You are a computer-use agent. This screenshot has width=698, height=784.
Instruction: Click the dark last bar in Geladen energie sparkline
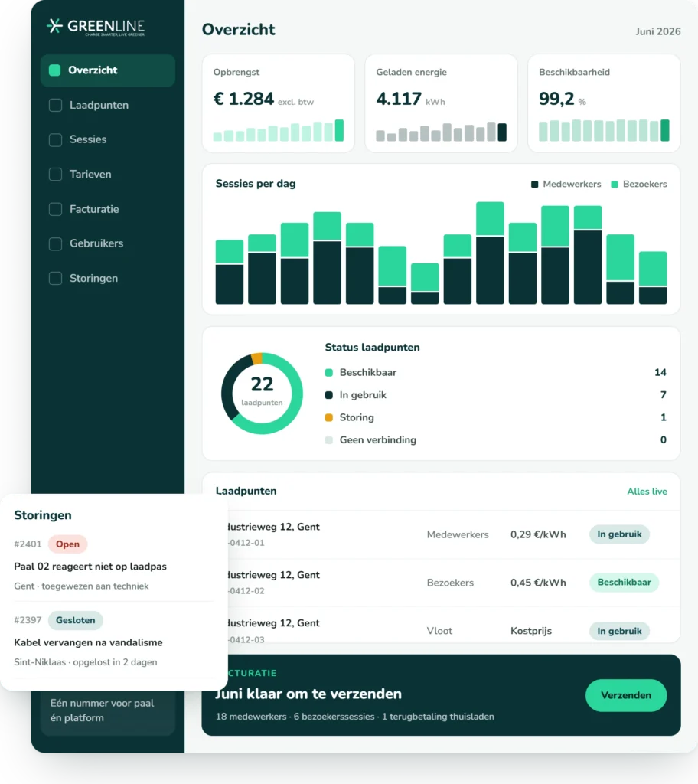(502, 132)
